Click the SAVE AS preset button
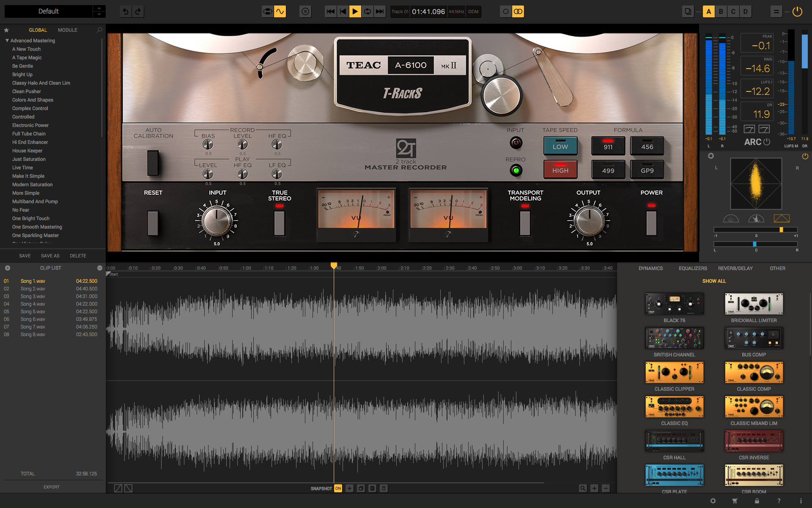 pos(50,256)
